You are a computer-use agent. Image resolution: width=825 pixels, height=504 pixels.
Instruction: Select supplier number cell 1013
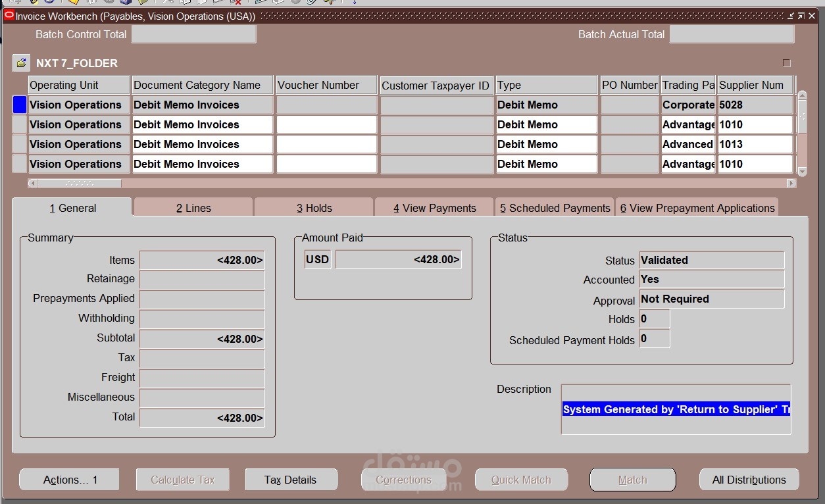point(755,144)
